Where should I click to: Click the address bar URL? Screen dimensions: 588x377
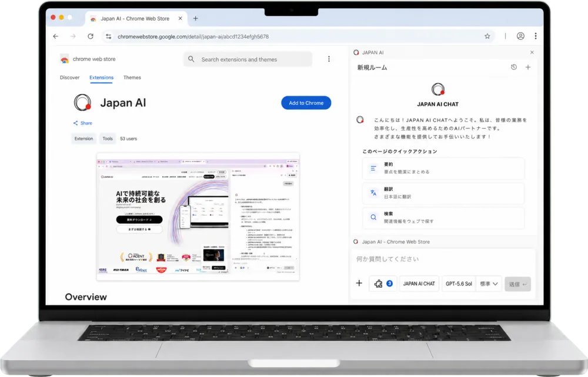tap(193, 36)
